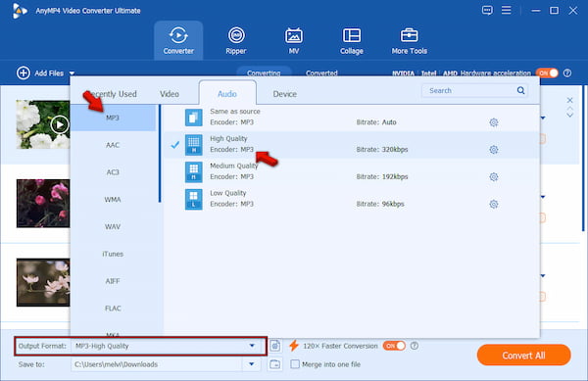Select MP3 in the format list
Viewport: 588px width, 381px height.
point(113,118)
